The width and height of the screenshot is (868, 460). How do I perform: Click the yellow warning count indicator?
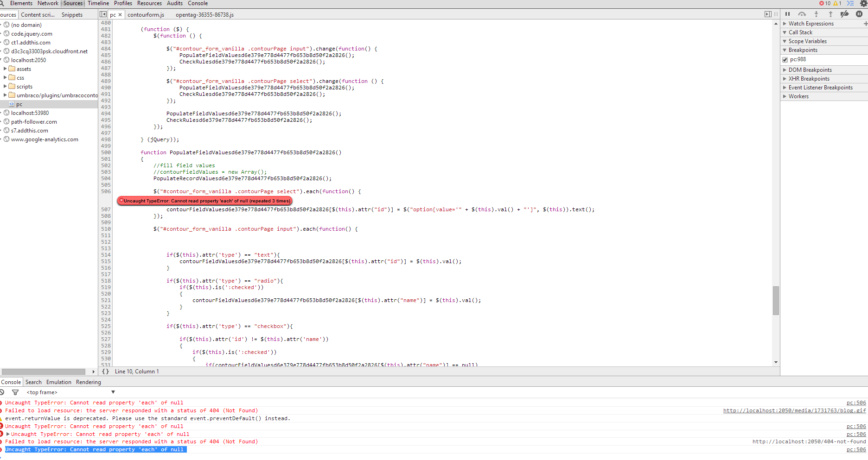[x=837, y=3]
